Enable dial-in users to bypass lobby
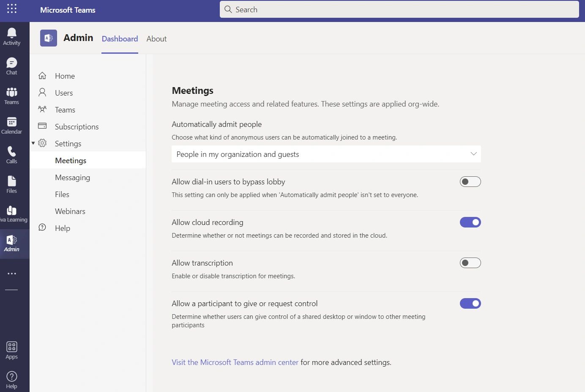Screen dimensions: 585x392 [x=470, y=182]
